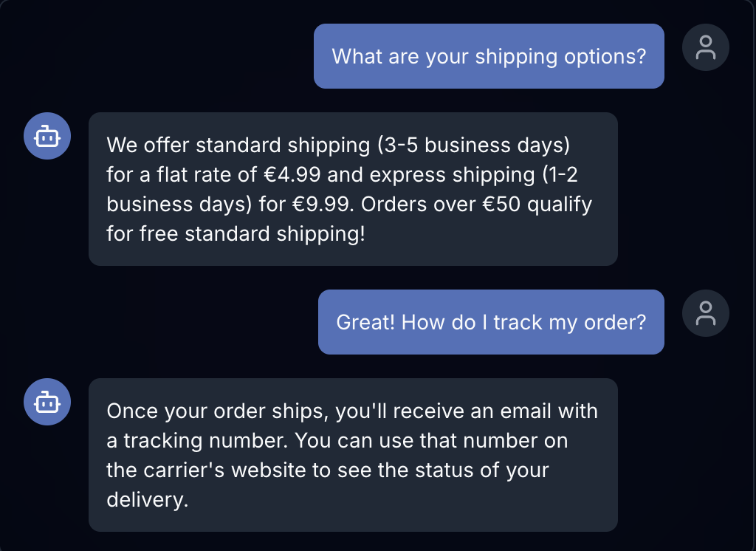Image resolution: width=756 pixels, height=551 pixels.
Task: Click the "carrier's website" text
Action: click(x=212, y=470)
